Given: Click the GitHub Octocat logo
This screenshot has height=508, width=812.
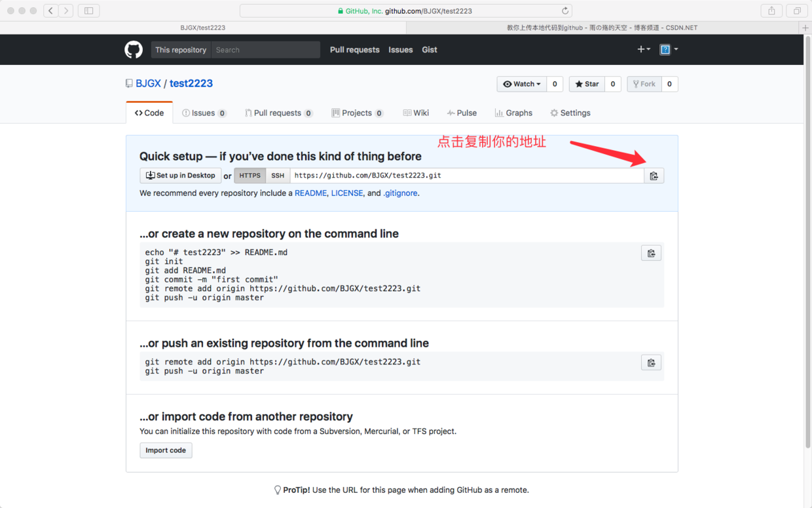Looking at the screenshot, I should [134, 50].
